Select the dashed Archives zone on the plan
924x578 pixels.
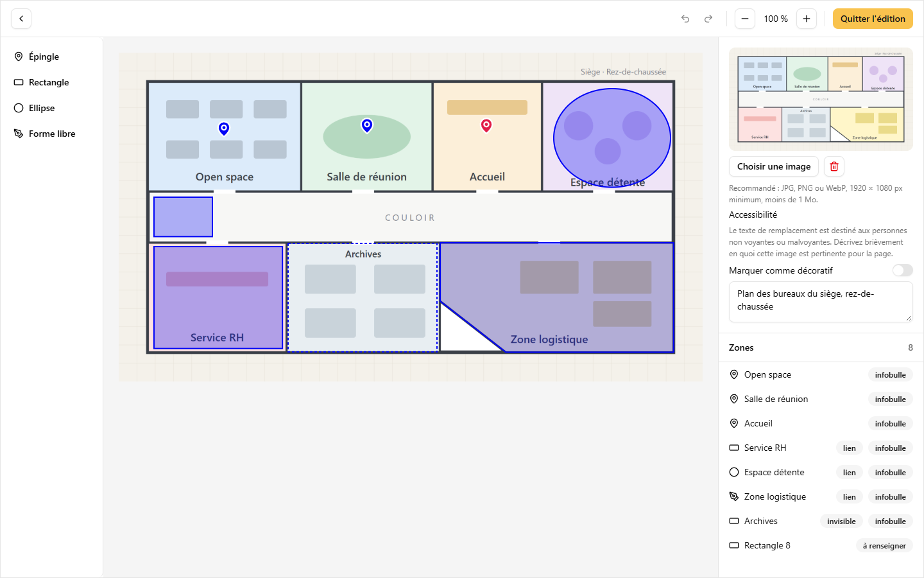[363, 297]
